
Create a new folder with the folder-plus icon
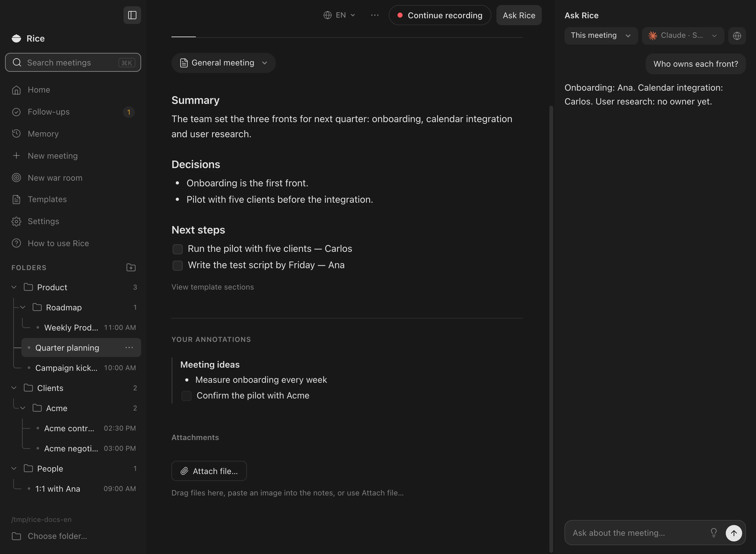[131, 267]
